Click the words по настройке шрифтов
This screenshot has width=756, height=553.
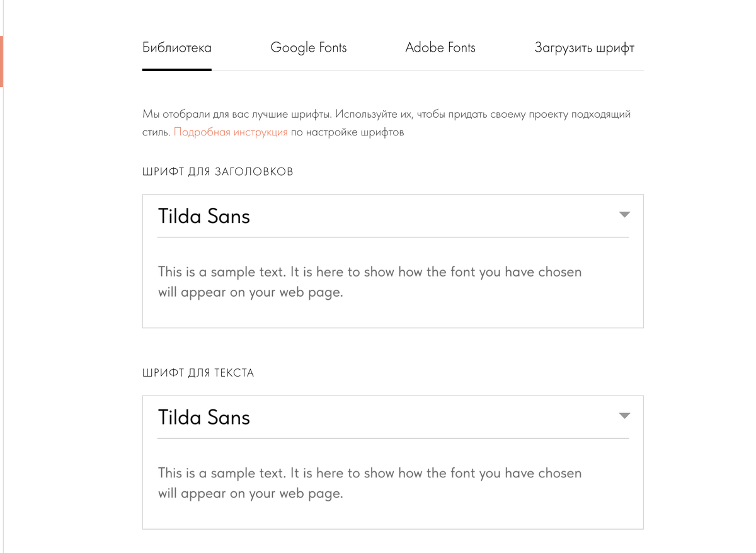pos(347,132)
